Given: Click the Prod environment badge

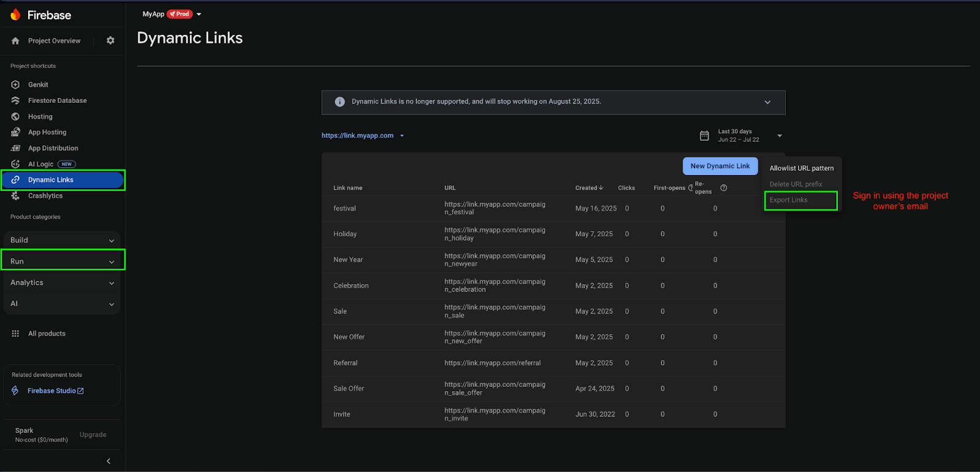Looking at the screenshot, I should (x=180, y=14).
